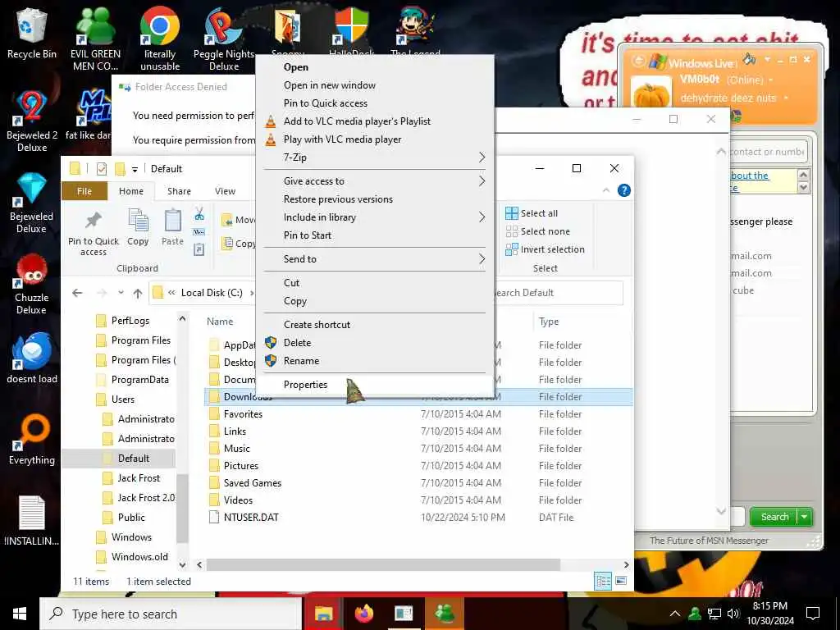Launch the Chrome shortcut 'literally unusable'
The image size is (840, 630).
point(160,38)
